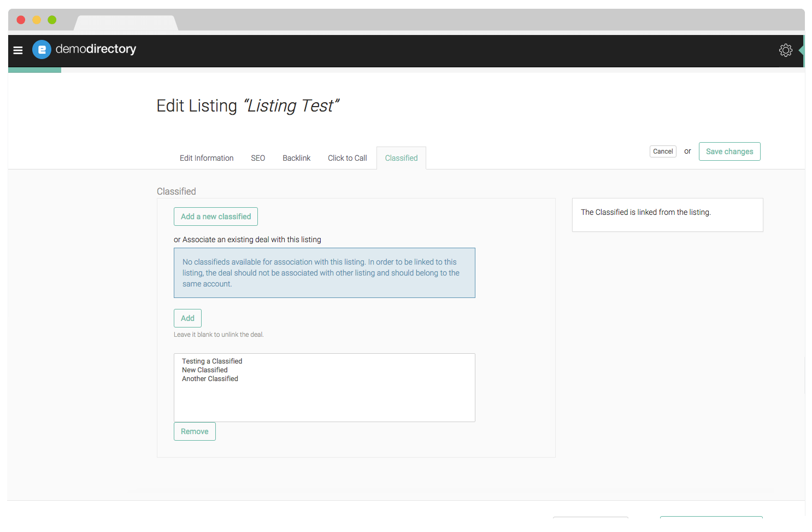Click the demodirectory logo icon

coord(42,49)
